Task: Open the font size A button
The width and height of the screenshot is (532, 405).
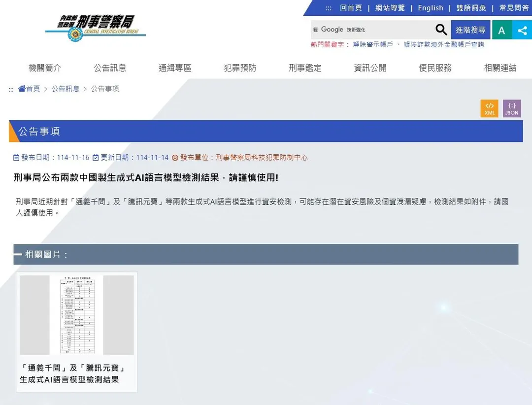Action: (x=502, y=30)
